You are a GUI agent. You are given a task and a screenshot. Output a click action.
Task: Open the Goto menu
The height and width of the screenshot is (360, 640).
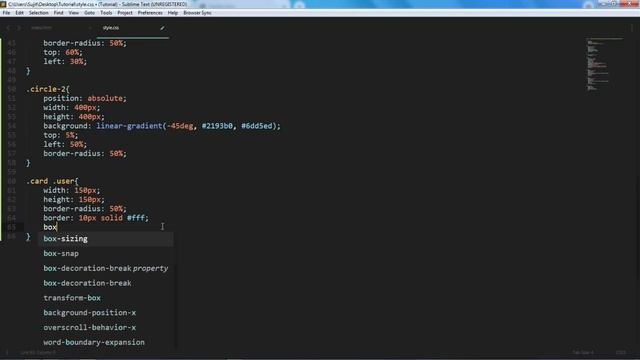89,13
